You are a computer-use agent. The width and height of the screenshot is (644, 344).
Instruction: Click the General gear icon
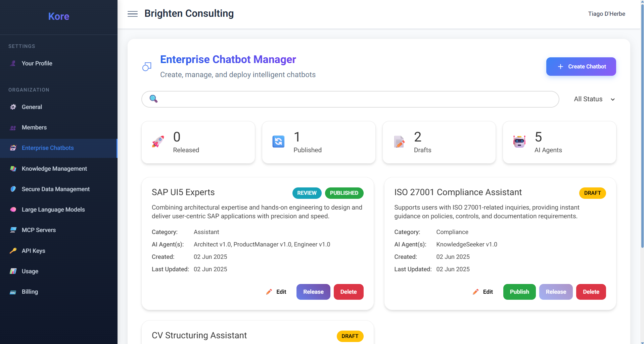click(13, 107)
